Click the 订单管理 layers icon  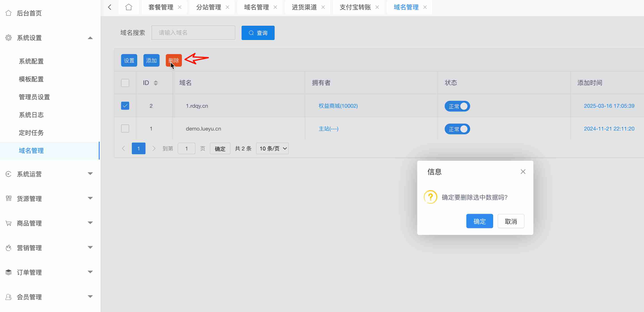[x=8, y=272]
